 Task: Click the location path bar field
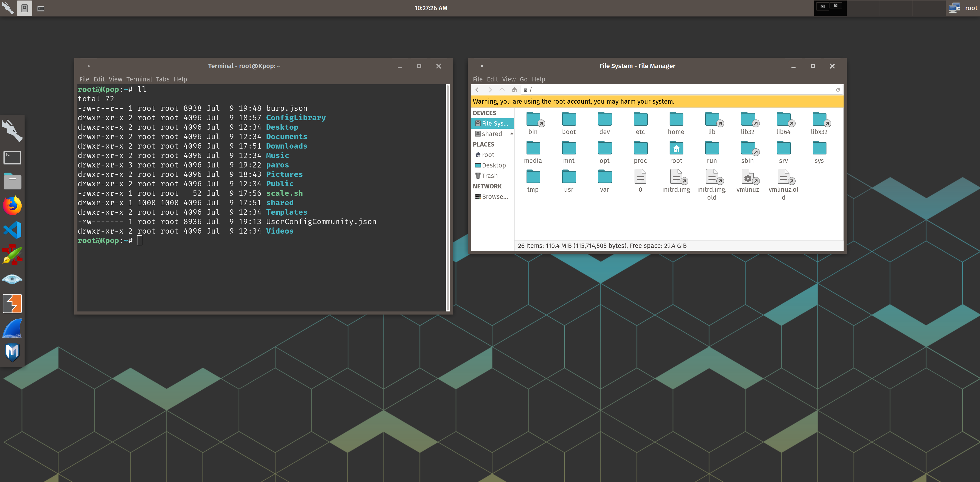(677, 90)
